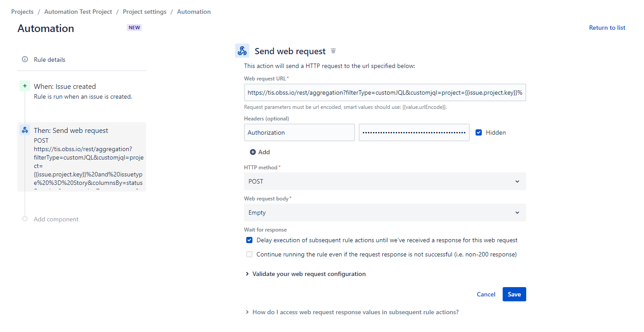Save the web request action
This screenshot has width=644, height=332.
pyautogui.click(x=514, y=294)
